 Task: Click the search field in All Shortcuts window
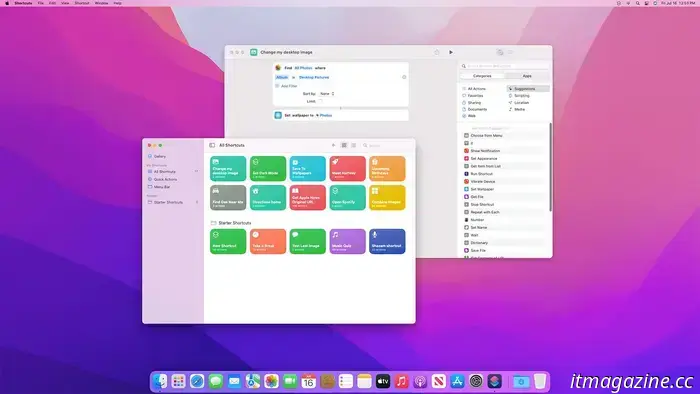click(x=387, y=145)
